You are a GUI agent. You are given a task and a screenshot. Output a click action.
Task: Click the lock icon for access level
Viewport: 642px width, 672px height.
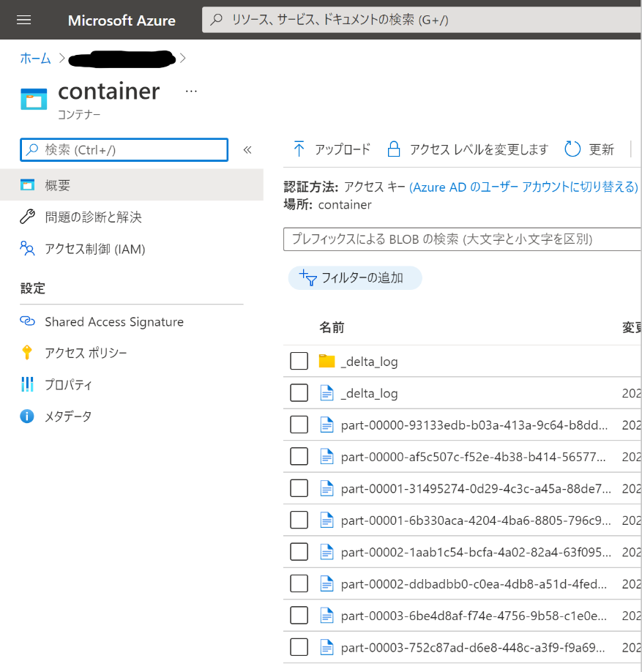click(x=394, y=149)
